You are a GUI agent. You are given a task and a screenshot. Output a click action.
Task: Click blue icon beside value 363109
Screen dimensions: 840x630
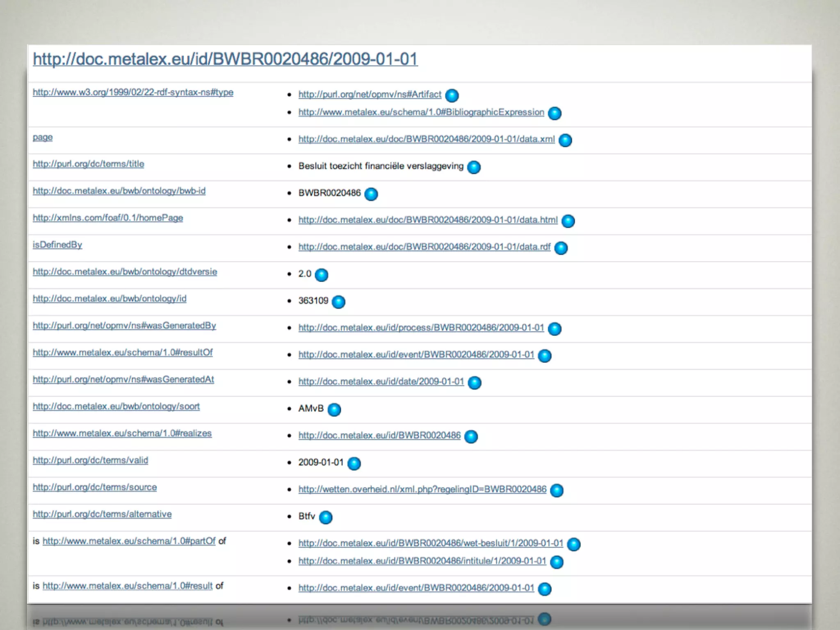click(338, 302)
